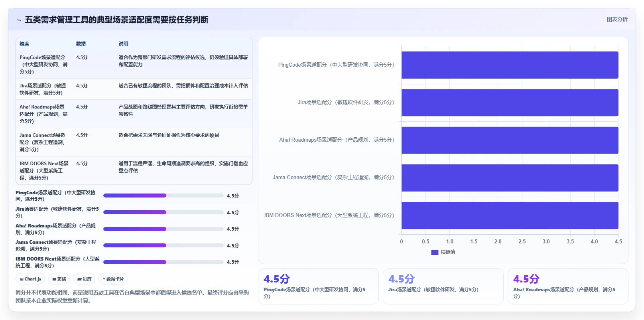Click the footnote starting 同分并不代表功能相同

132,296
